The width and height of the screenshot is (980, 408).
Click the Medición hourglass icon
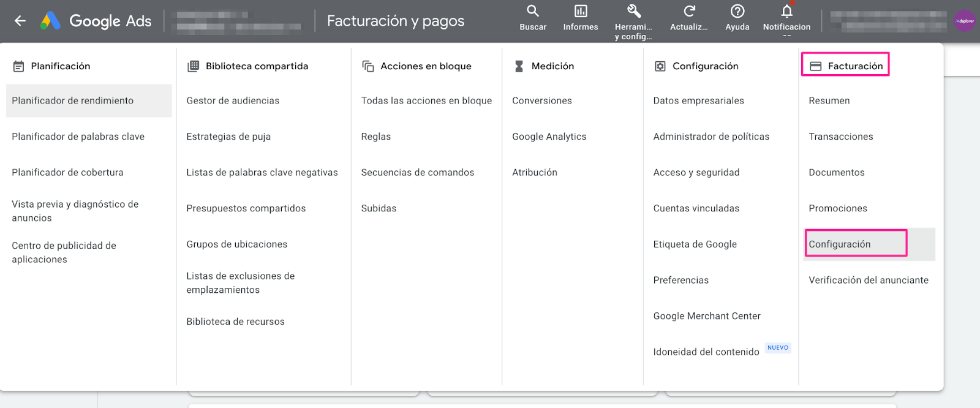(x=519, y=66)
